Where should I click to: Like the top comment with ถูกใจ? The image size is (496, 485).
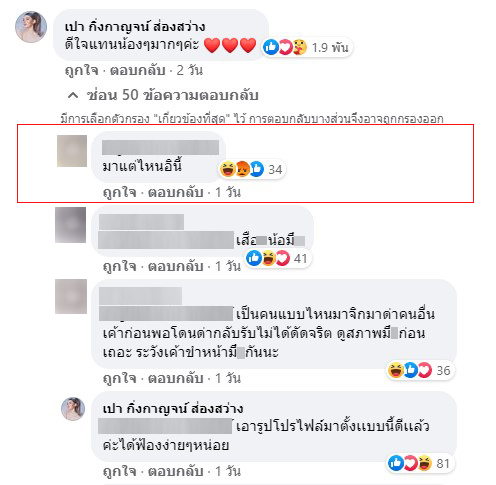click(82, 71)
